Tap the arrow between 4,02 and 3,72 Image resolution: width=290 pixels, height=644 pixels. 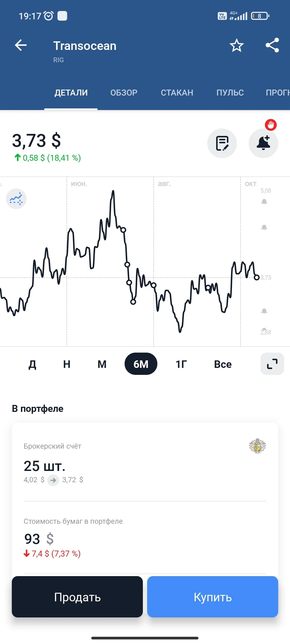click(53, 480)
